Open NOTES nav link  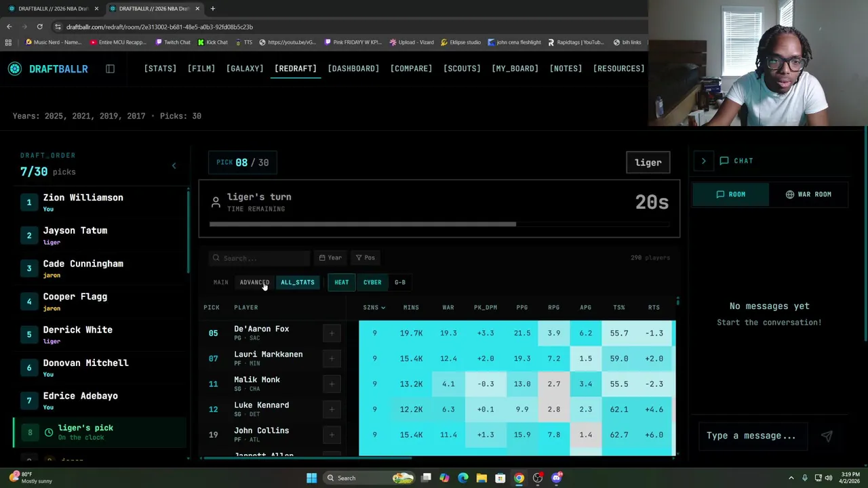coord(566,68)
